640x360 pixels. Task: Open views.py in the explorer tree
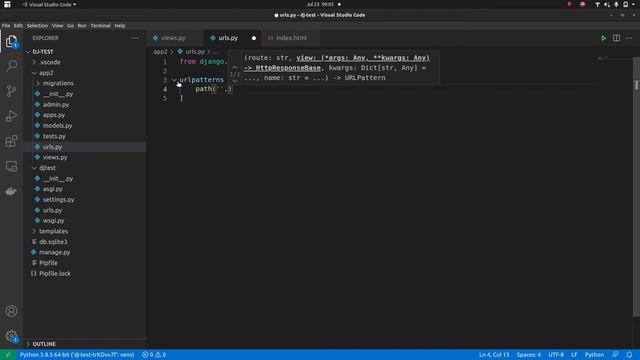(x=55, y=157)
